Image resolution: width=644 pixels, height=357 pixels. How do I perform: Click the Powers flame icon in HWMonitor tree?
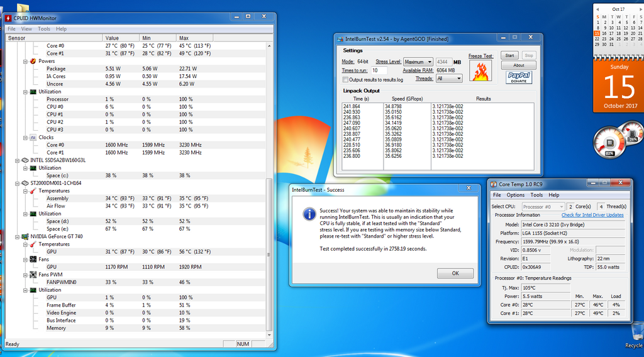pos(33,61)
